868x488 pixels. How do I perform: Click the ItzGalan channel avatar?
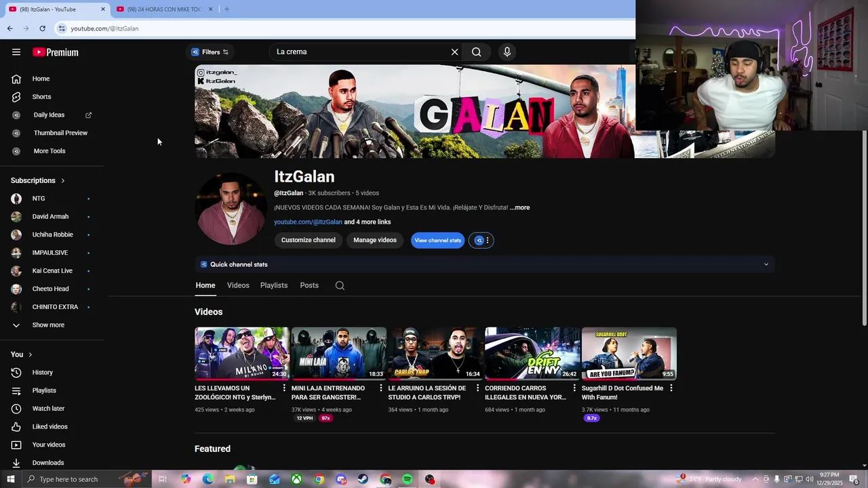click(231, 209)
